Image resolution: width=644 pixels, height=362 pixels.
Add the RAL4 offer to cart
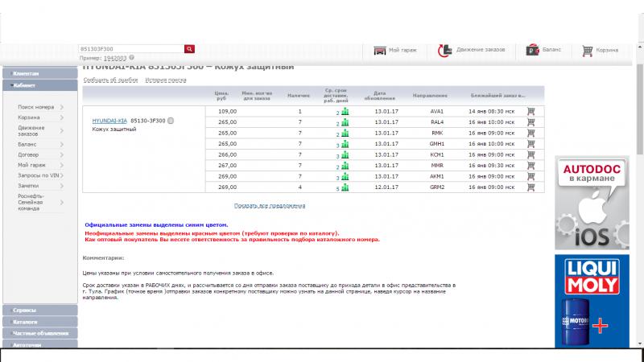531,122
